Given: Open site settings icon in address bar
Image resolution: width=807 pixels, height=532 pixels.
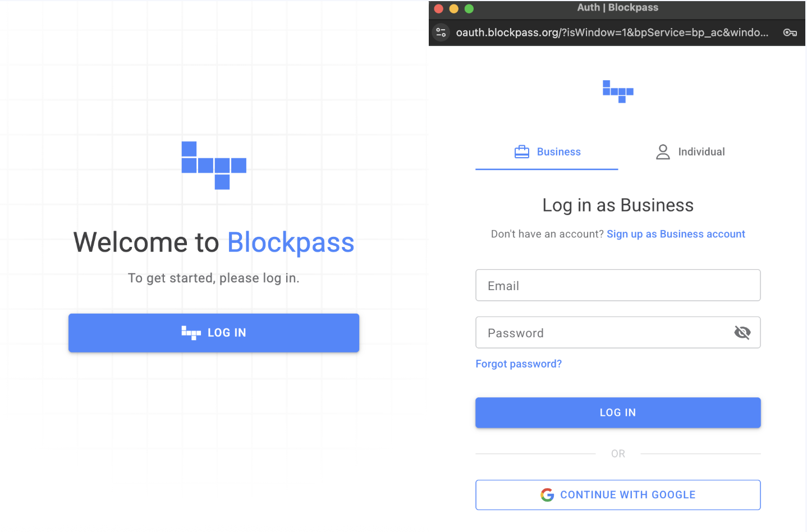Looking at the screenshot, I should pos(441,33).
